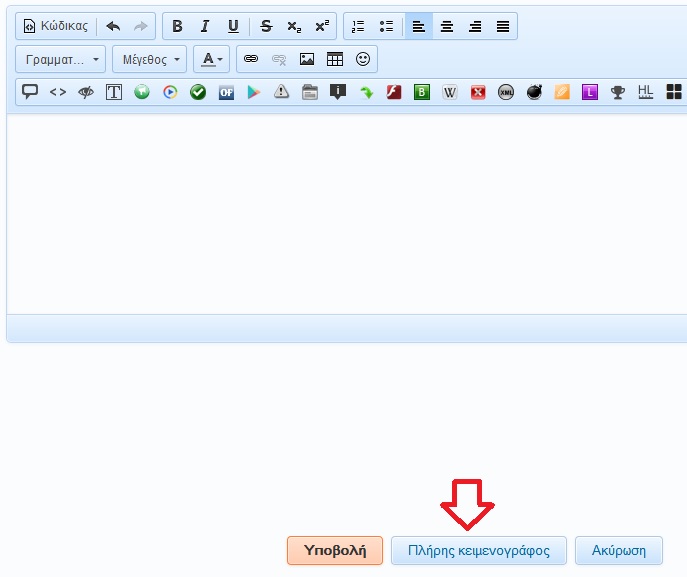Screen dimensions: 687x577
Task: Justify the text
Action: 503,26
